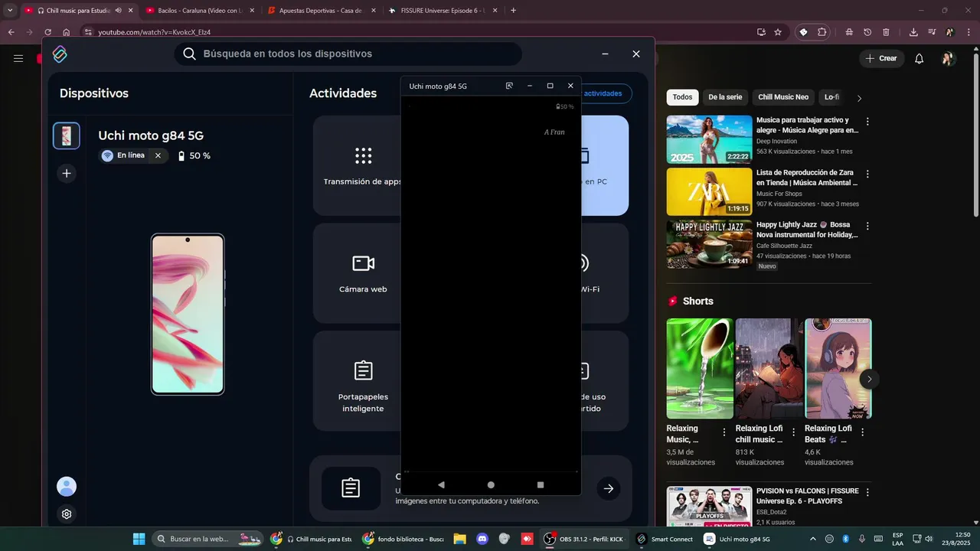Open the Windows Start menu

(139, 539)
